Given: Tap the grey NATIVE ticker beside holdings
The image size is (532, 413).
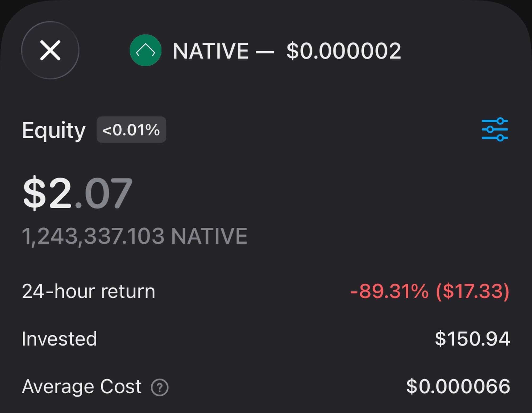Looking at the screenshot, I should pyautogui.click(x=209, y=236).
